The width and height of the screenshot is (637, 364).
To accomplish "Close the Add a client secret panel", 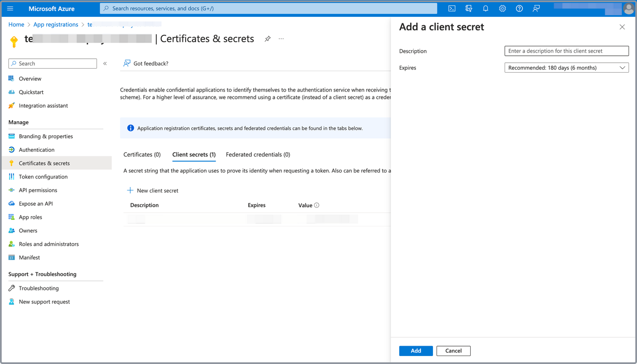I will click(x=622, y=27).
